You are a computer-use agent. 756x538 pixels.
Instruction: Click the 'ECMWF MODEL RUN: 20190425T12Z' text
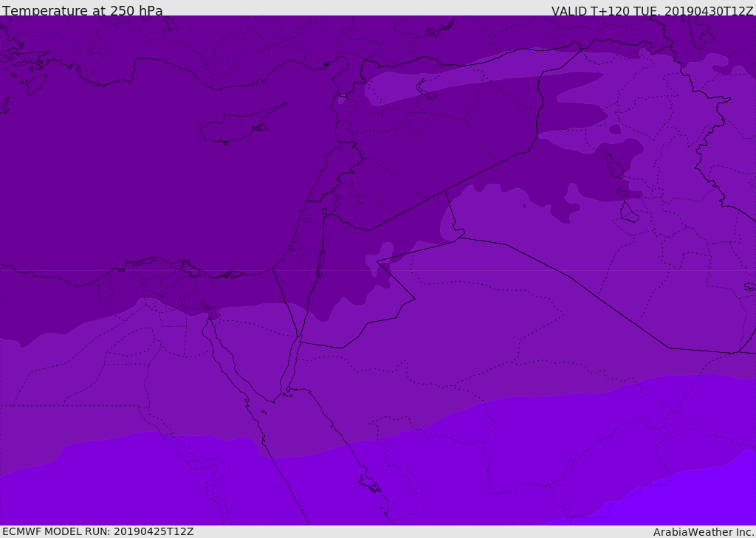click(x=98, y=531)
